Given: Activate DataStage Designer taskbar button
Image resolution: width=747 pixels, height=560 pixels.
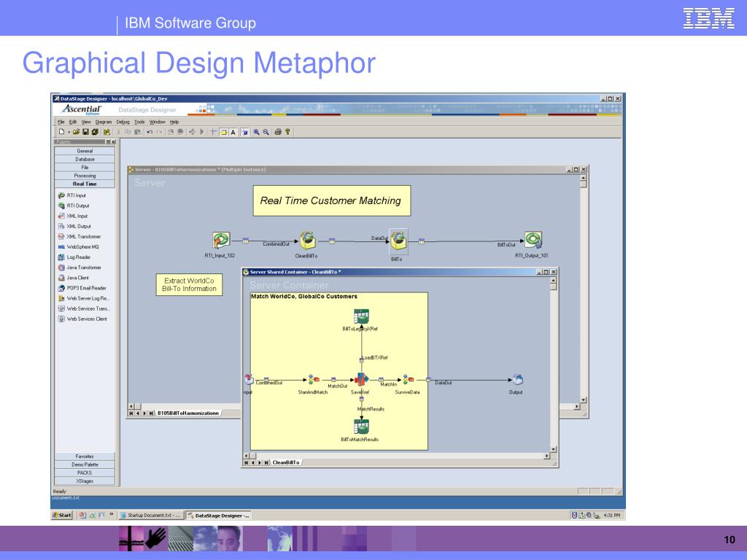Looking at the screenshot, I should (x=218, y=516).
